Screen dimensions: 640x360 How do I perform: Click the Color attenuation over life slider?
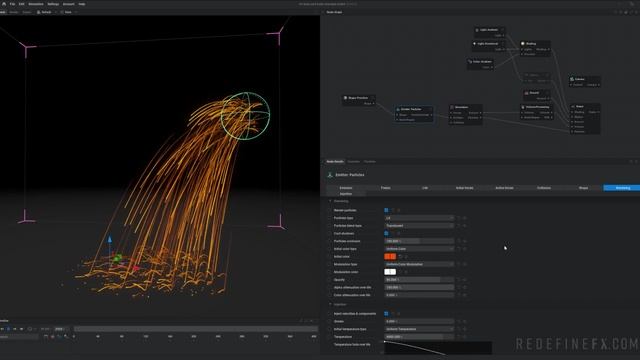click(419, 295)
